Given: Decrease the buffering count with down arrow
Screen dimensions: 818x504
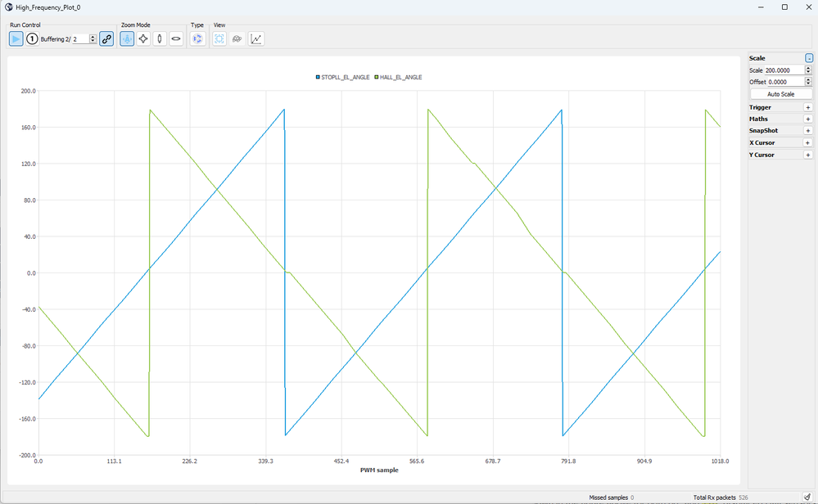Looking at the screenshot, I should [x=93, y=41].
